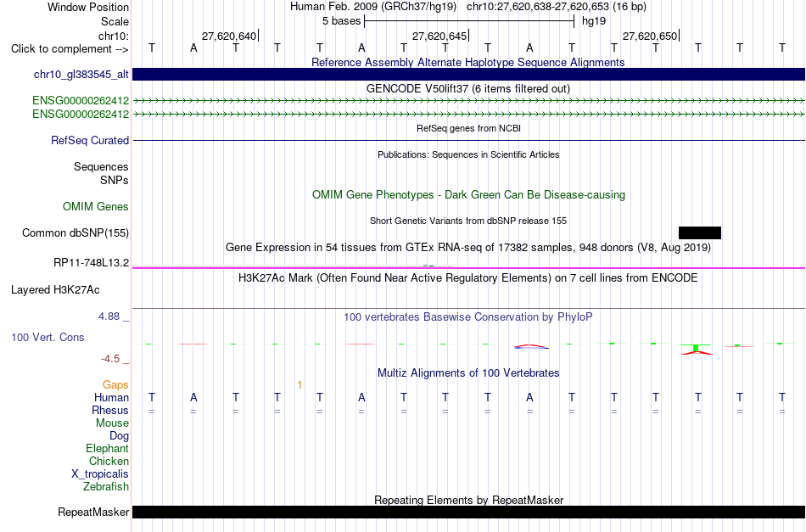806x532 pixels.
Task: Click the hg19 label beside the scale bar
Action: click(594, 21)
